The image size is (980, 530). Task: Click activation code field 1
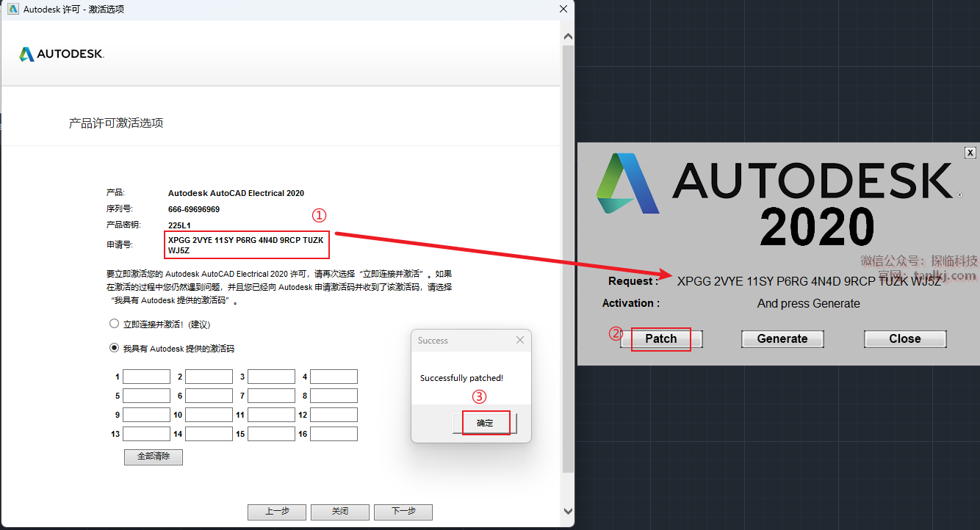pyautogui.click(x=146, y=377)
